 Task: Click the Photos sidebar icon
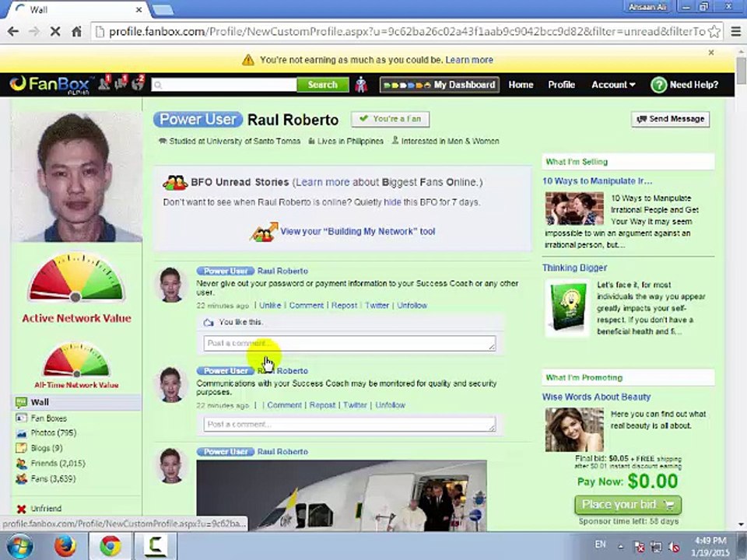pyautogui.click(x=21, y=433)
